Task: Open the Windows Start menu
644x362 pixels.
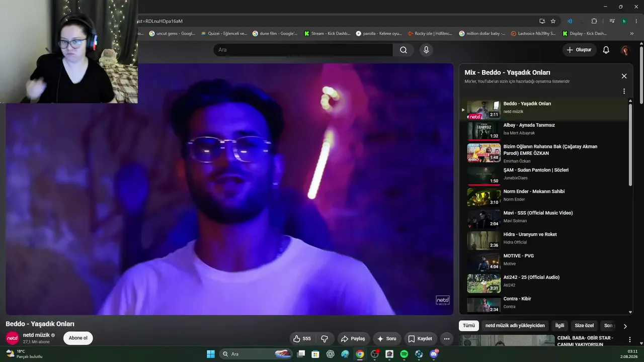Action: [211, 354]
